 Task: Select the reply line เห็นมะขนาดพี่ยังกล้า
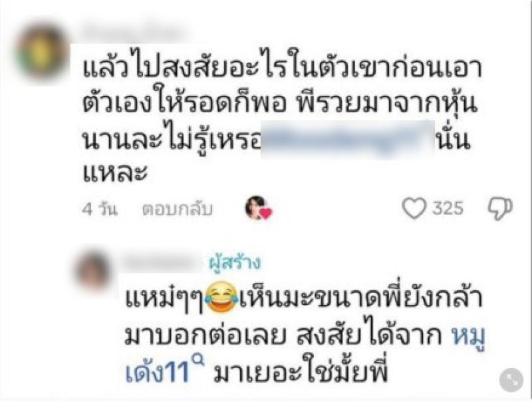click(x=360, y=298)
